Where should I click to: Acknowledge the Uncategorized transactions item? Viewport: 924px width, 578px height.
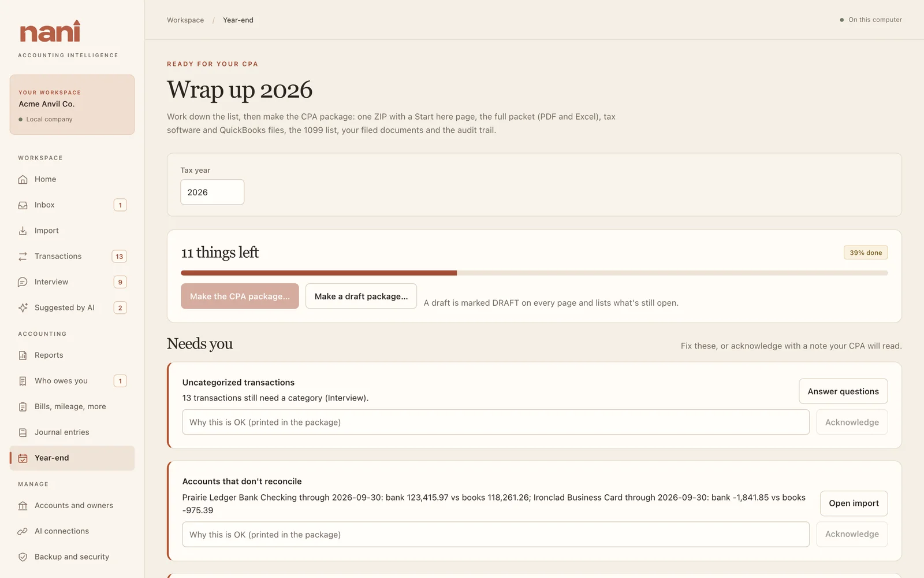pos(852,423)
